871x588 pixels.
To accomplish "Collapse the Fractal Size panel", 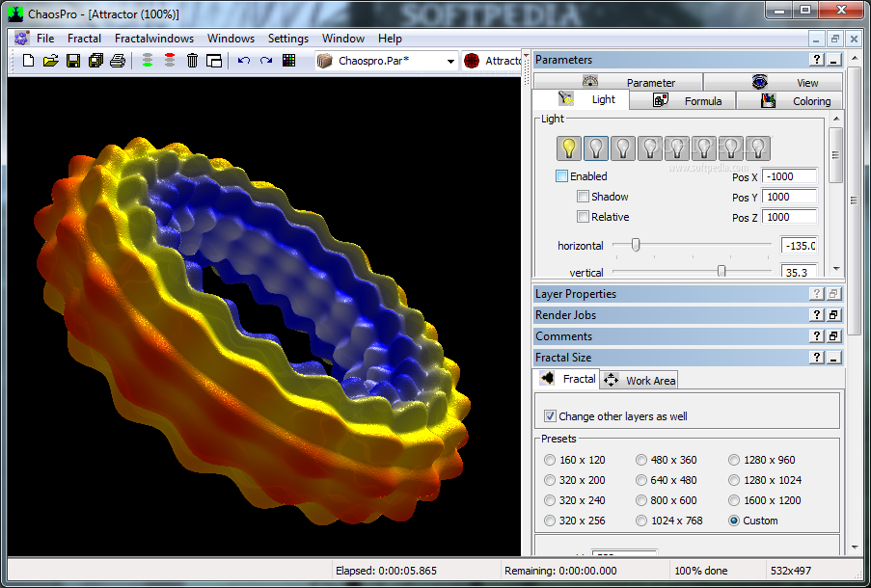I will coord(833,357).
